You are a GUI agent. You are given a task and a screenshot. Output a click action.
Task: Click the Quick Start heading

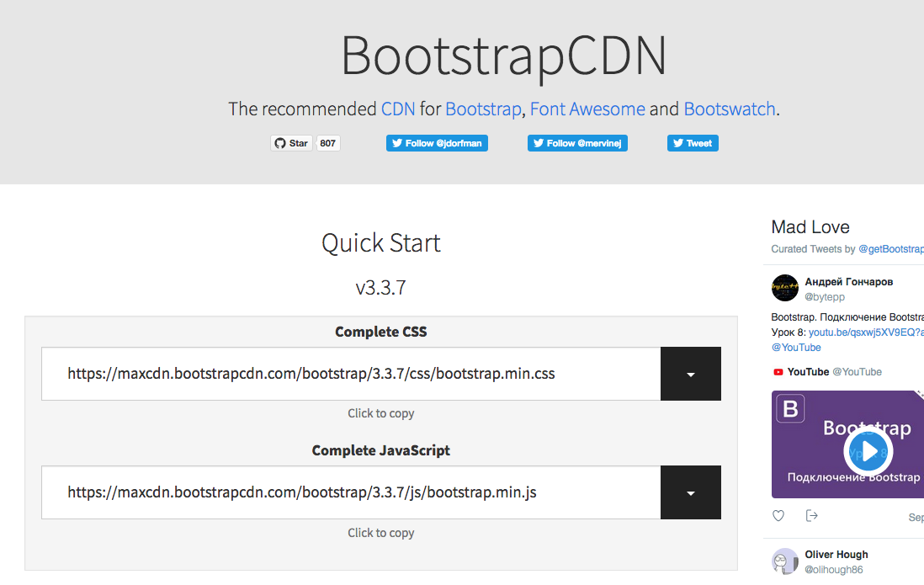click(381, 243)
